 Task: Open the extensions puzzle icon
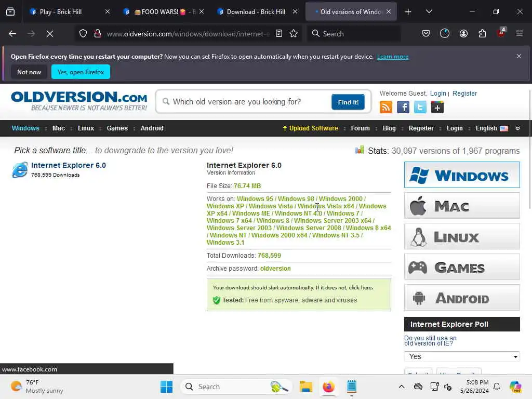pyautogui.click(x=482, y=34)
